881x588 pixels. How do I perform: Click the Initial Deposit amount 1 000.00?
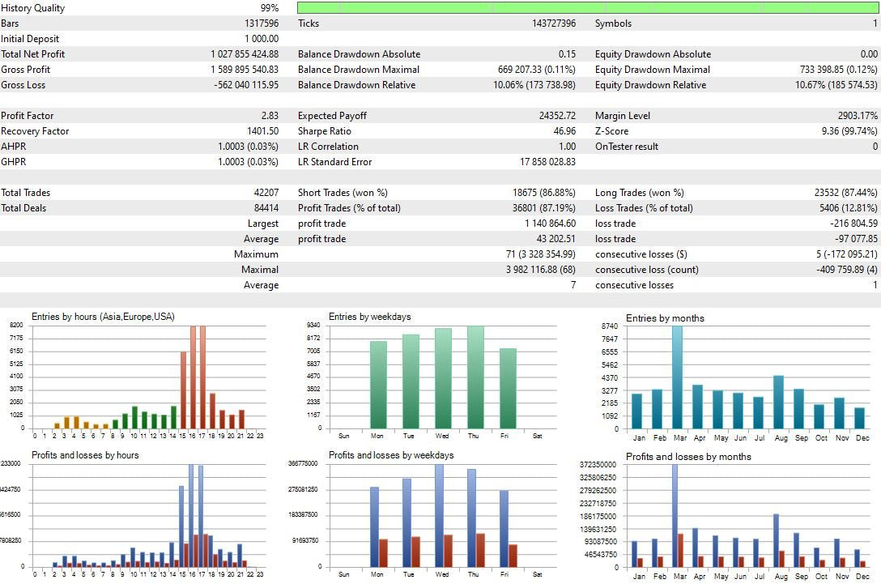[262, 39]
